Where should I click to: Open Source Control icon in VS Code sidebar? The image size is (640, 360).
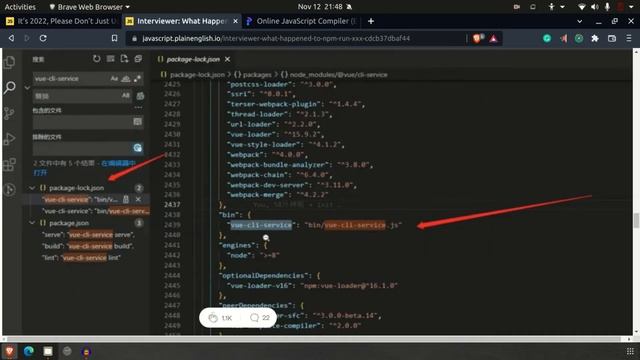pyautogui.click(x=9, y=113)
